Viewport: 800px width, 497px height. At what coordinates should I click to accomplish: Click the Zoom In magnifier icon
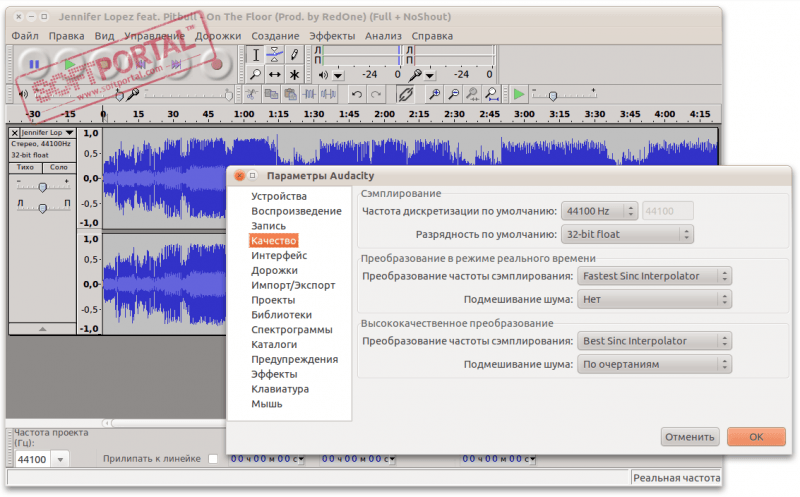pyautogui.click(x=435, y=94)
